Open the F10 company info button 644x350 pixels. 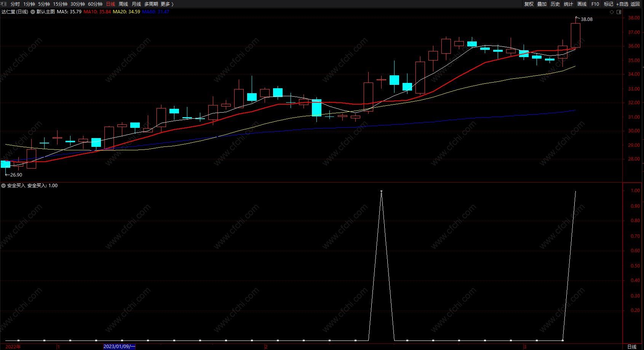click(595, 4)
